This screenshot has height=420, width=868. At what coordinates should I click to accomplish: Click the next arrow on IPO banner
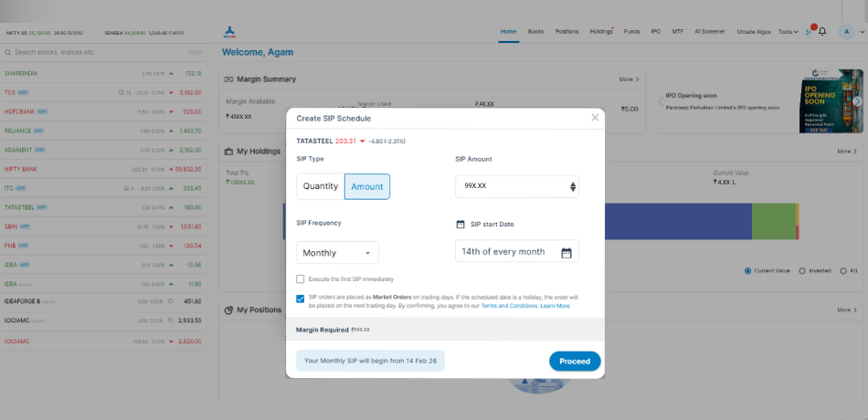(x=859, y=101)
